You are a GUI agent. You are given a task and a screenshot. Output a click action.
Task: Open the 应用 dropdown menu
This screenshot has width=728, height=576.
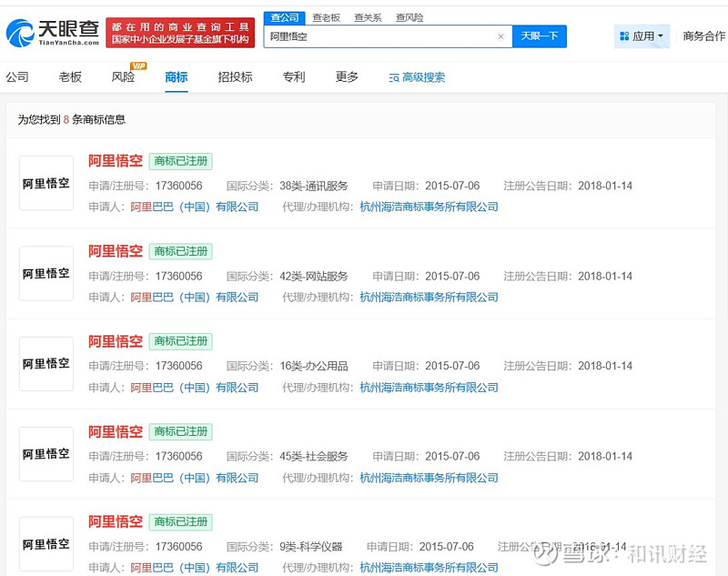tap(642, 36)
